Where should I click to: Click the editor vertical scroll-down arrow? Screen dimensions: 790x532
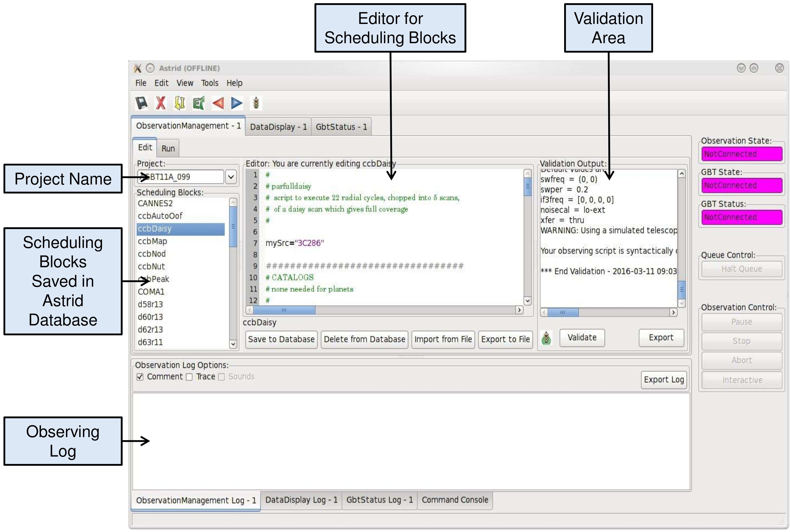527,301
